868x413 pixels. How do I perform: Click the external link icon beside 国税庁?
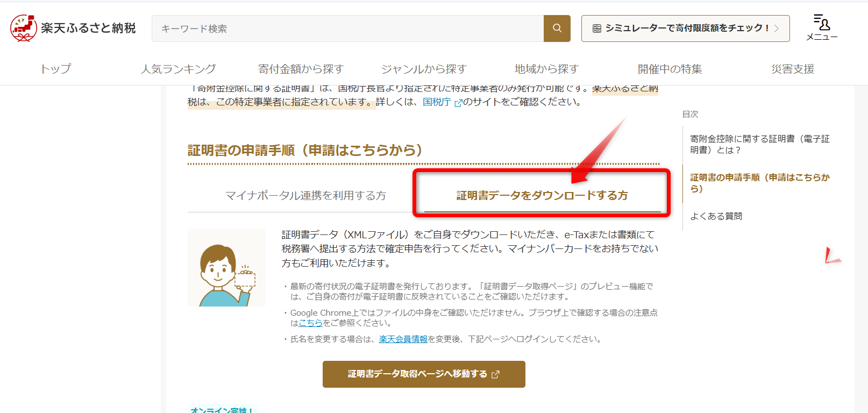(x=458, y=103)
